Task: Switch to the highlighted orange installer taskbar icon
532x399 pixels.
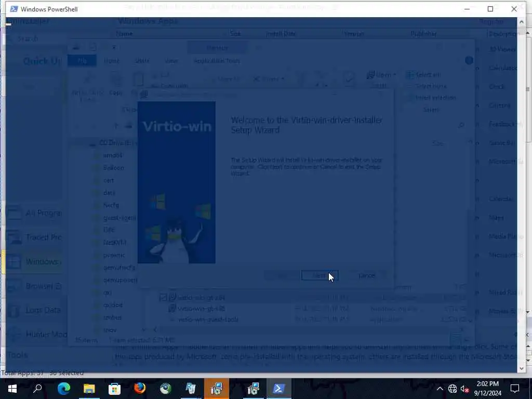Action: (217, 389)
